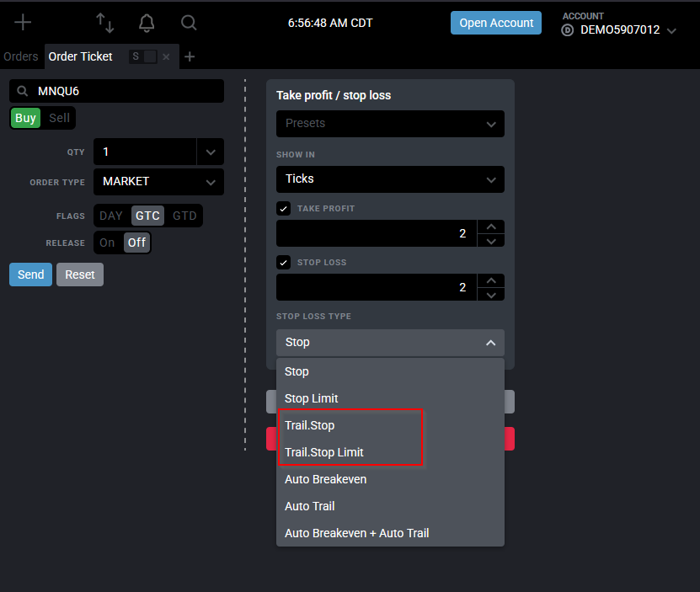Choose Auto Trail option
700x592 pixels.
pyautogui.click(x=390, y=506)
